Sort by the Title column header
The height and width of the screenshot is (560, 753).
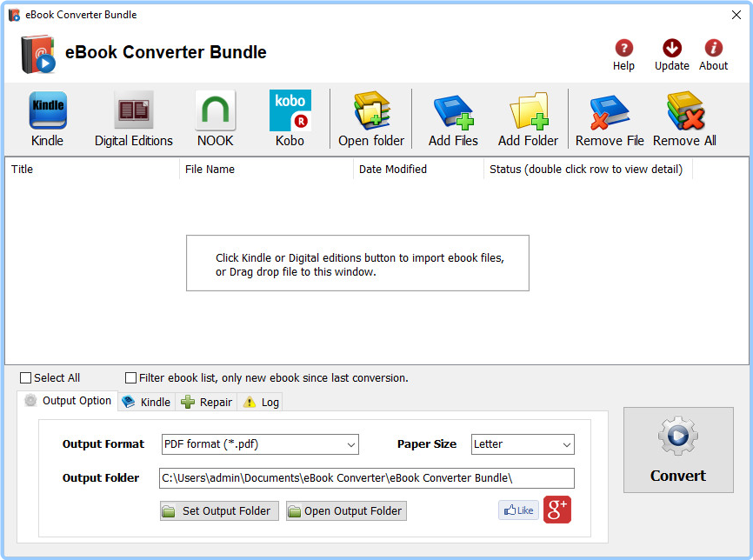pos(92,169)
